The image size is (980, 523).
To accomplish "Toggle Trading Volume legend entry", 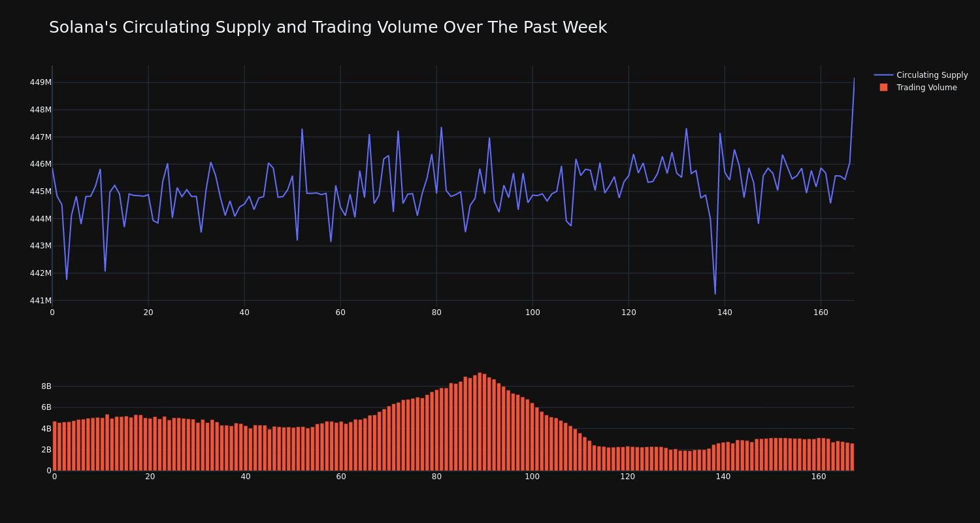I will pyautogui.click(x=921, y=88).
